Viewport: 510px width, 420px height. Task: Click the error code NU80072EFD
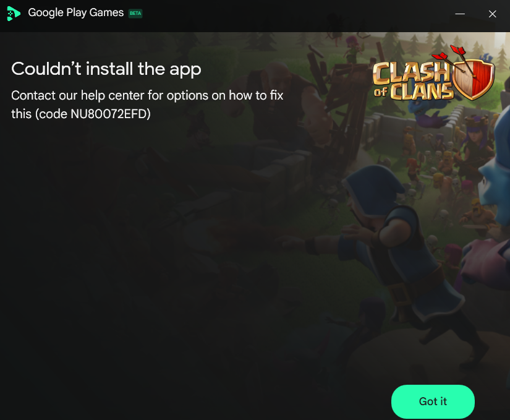point(109,114)
